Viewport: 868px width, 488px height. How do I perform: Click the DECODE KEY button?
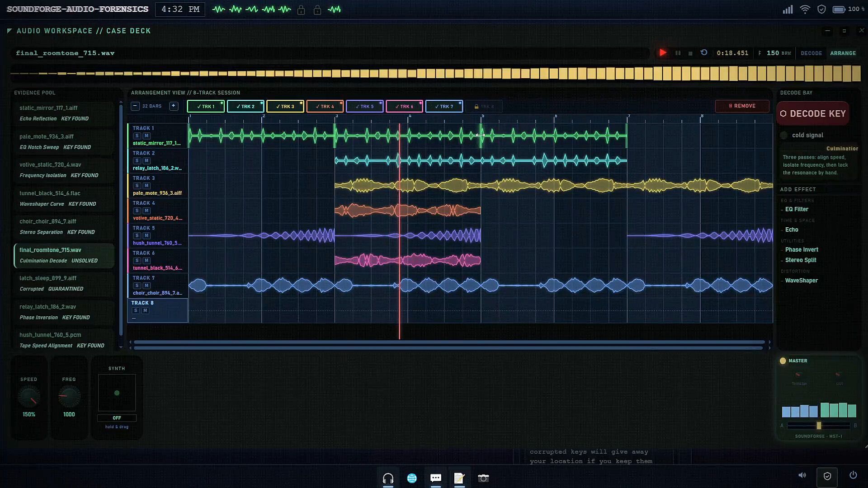(x=813, y=114)
